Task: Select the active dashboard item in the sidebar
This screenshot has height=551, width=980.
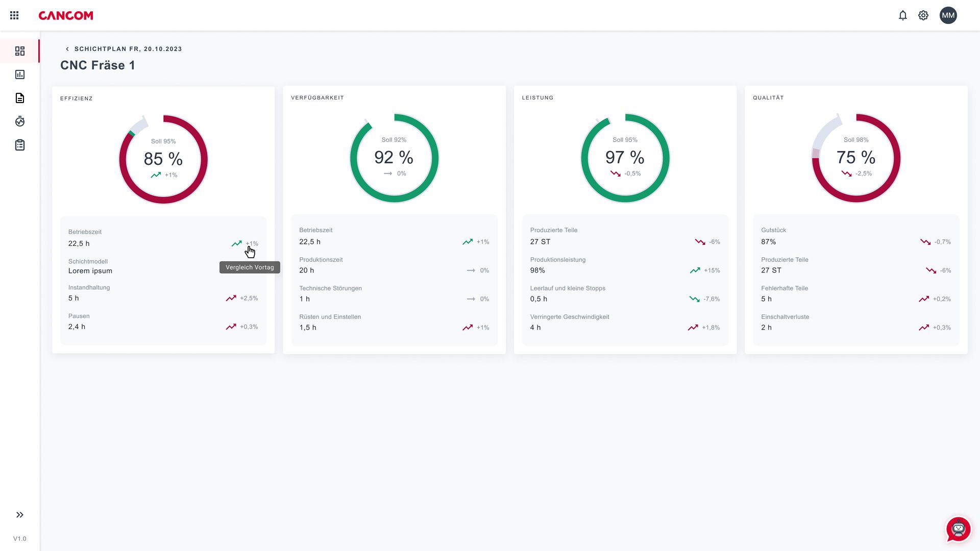Action: [20, 51]
